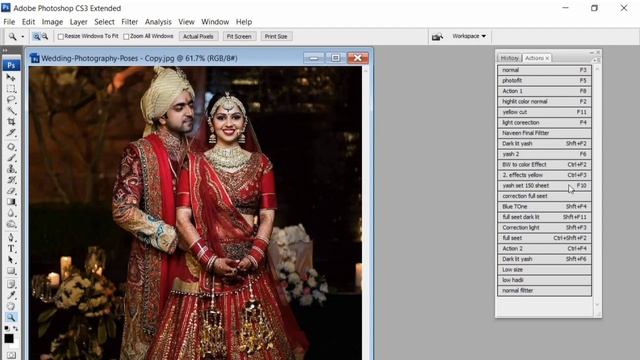Select the Zoom tool in toolbox
Screen dimensions: 640x360
(x=11, y=317)
